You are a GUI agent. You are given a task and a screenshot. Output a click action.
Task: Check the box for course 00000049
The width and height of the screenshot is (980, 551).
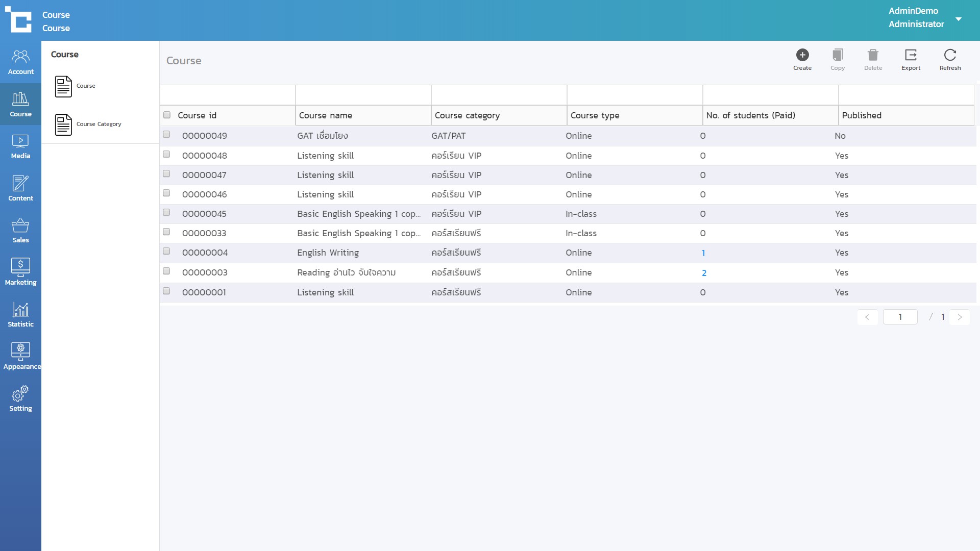coord(166,135)
